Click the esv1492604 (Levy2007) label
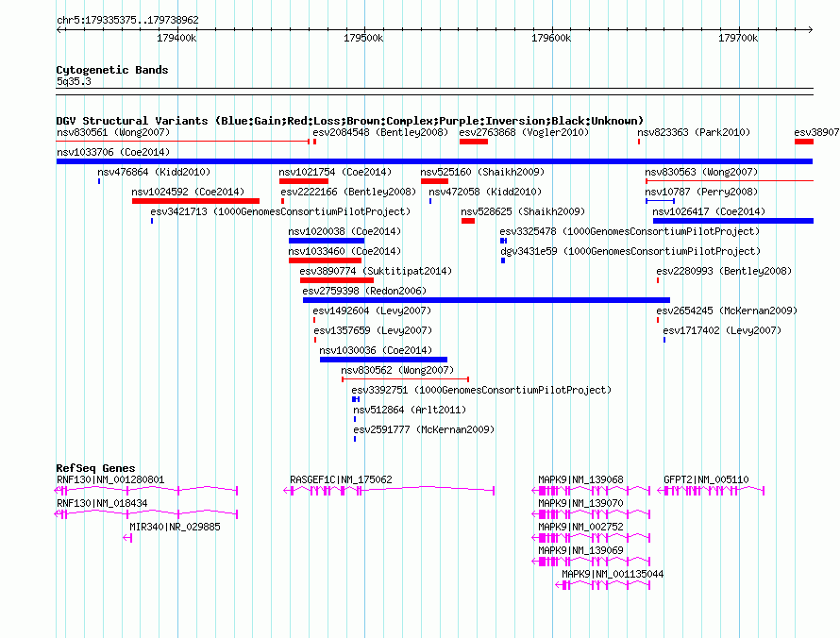This screenshot has width=840, height=638. (x=372, y=311)
